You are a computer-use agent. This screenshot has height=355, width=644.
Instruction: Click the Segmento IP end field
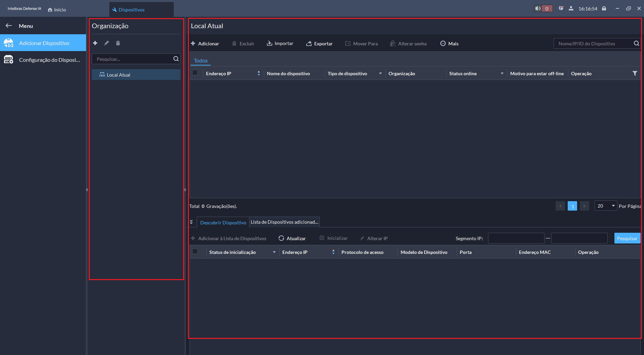click(x=579, y=238)
